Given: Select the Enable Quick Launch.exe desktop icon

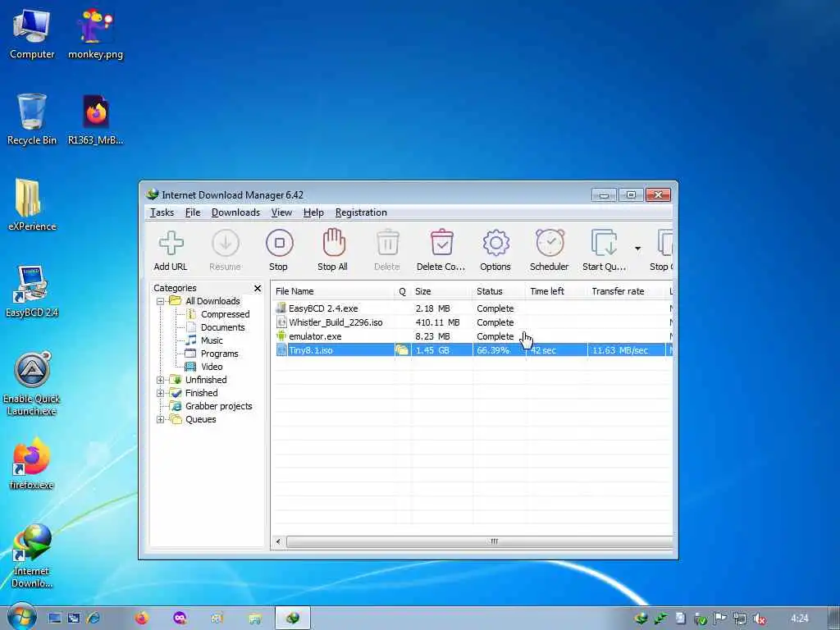Looking at the screenshot, I should point(32,384).
